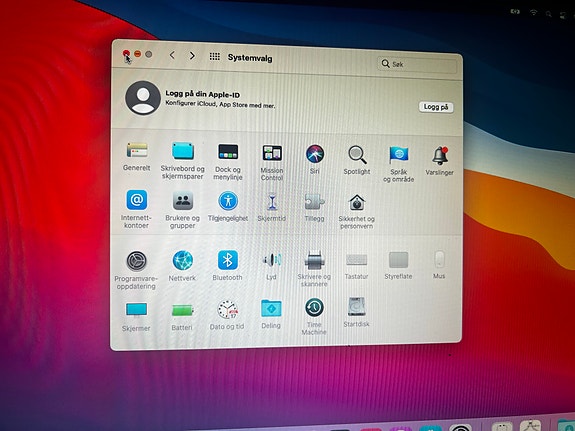Open the Batteri preferences pane
Viewport: 575px width, 431px height.
[182, 310]
